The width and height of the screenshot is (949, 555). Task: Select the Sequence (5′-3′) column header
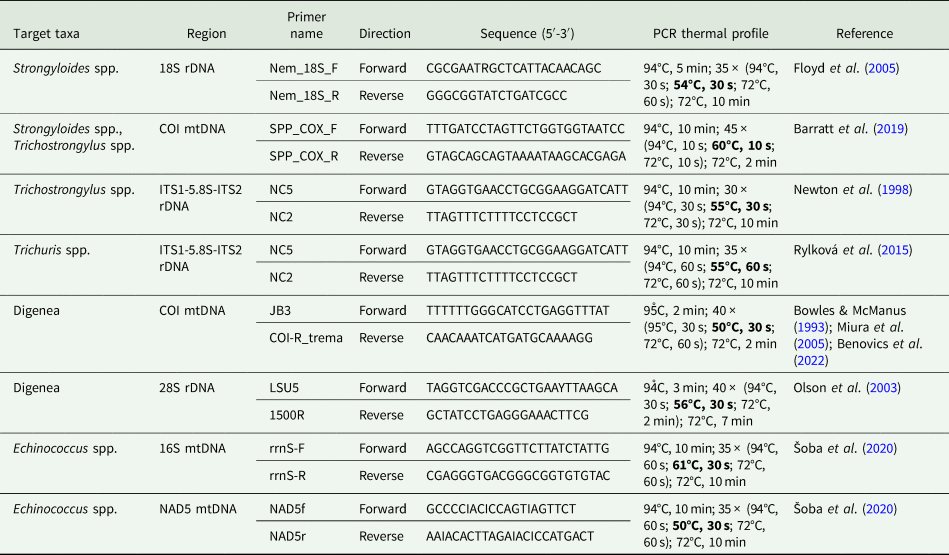click(x=527, y=34)
